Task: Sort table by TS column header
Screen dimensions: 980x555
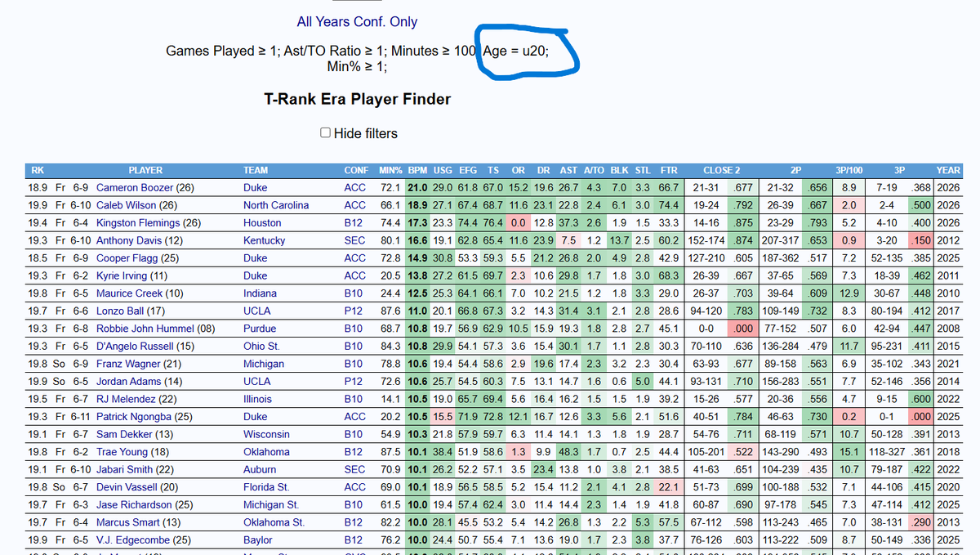Action: (492, 170)
